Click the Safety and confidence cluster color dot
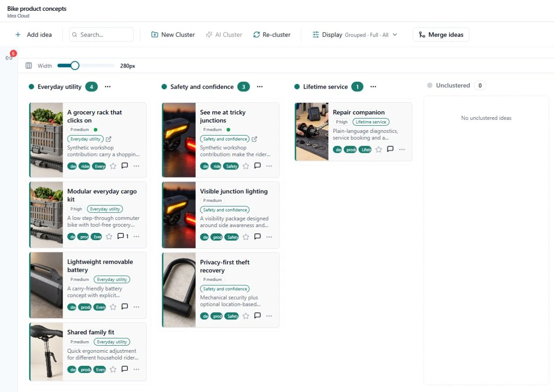The width and height of the screenshot is (554, 392). tap(164, 87)
